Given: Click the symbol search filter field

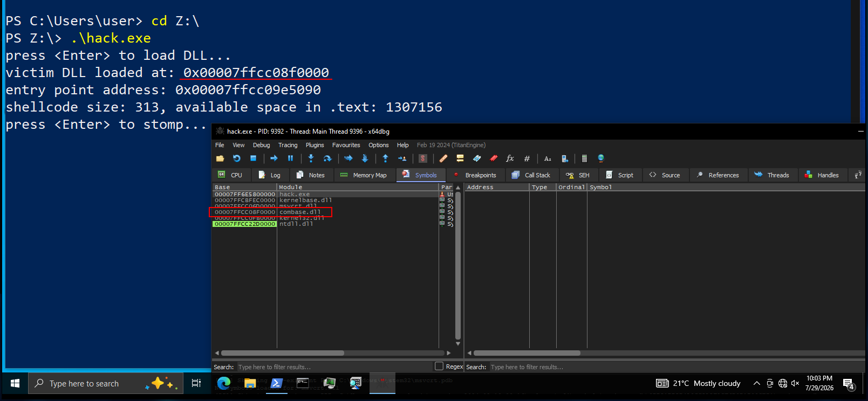Looking at the screenshot, I should point(677,367).
